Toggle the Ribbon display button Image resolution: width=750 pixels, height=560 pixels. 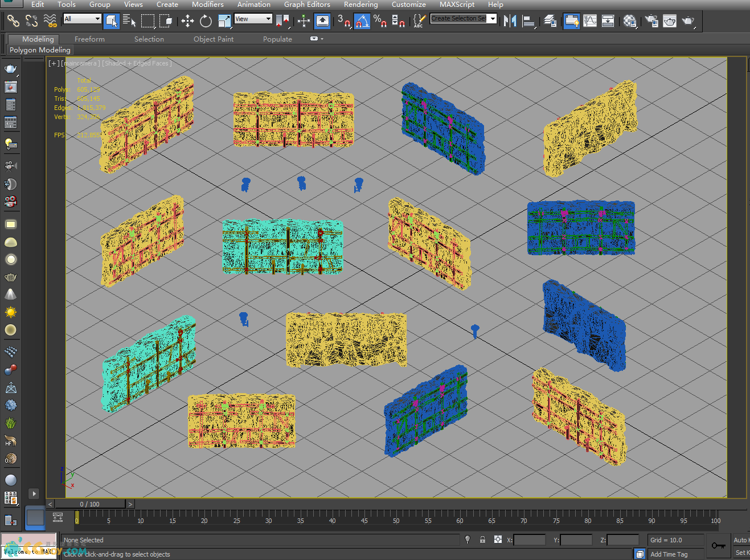pos(571,21)
